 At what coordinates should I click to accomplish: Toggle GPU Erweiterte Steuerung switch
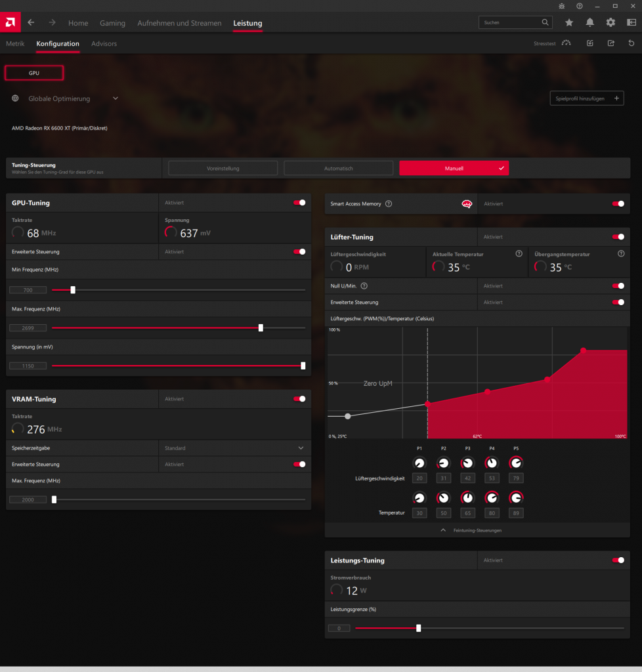click(x=299, y=251)
